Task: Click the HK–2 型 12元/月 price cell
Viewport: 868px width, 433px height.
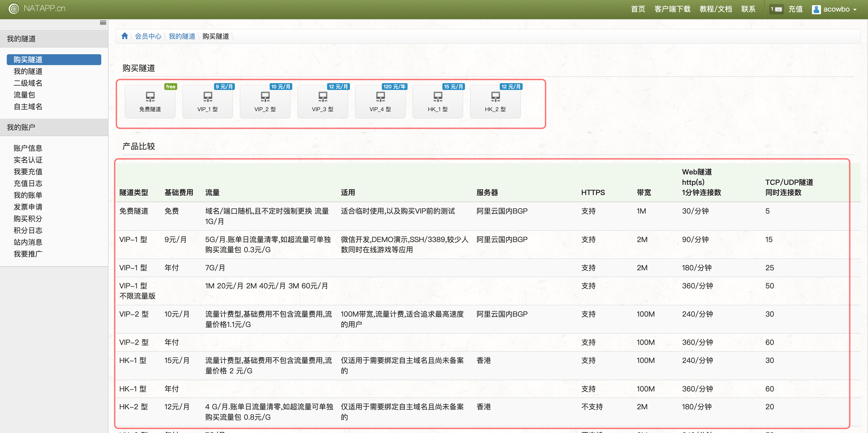Action: point(177,407)
